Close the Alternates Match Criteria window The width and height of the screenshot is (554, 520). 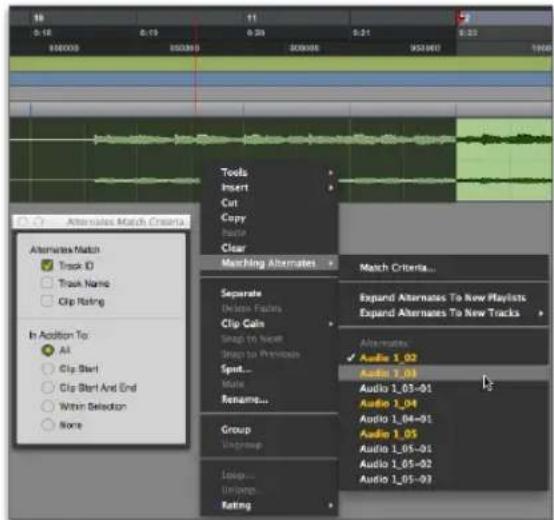(23, 222)
